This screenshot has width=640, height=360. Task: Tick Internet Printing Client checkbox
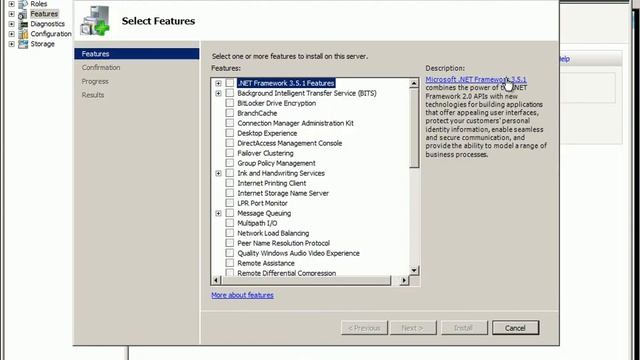(x=230, y=183)
